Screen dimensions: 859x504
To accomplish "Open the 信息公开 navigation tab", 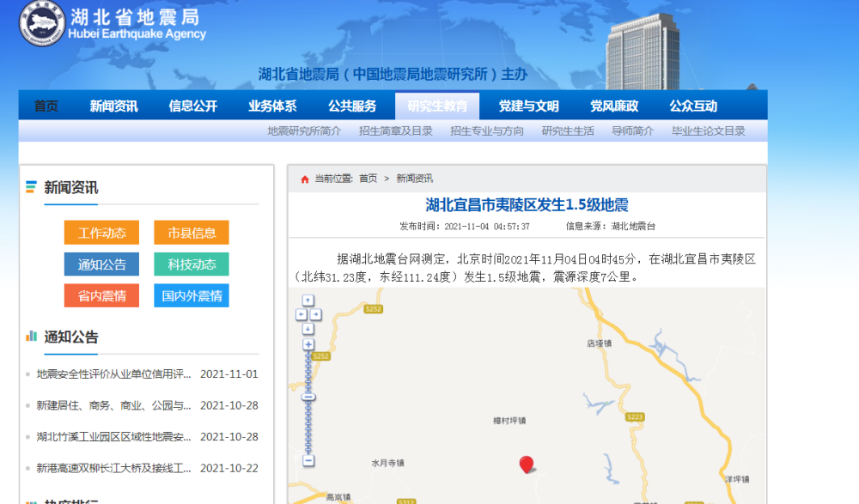I will (192, 106).
